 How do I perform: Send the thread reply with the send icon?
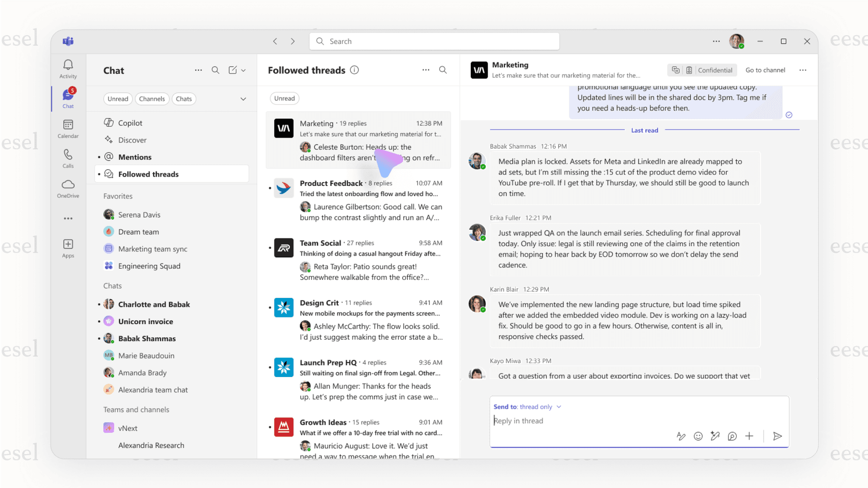pyautogui.click(x=778, y=436)
